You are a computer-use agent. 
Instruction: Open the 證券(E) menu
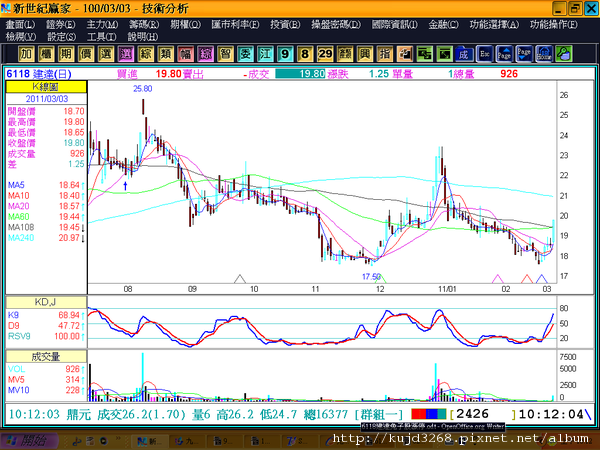click(61, 24)
